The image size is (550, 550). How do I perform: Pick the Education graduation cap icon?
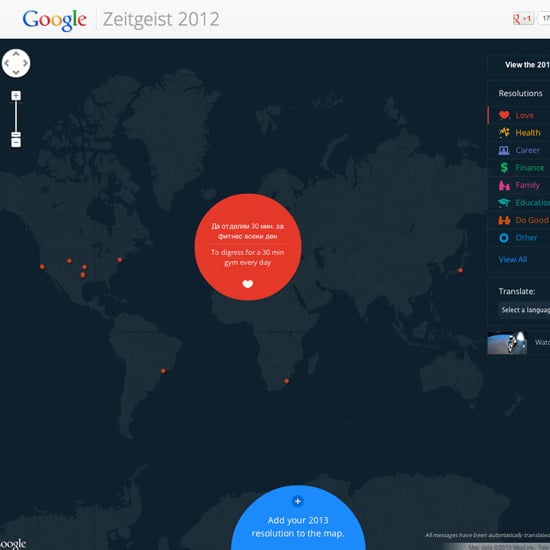(x=504, y=203)
